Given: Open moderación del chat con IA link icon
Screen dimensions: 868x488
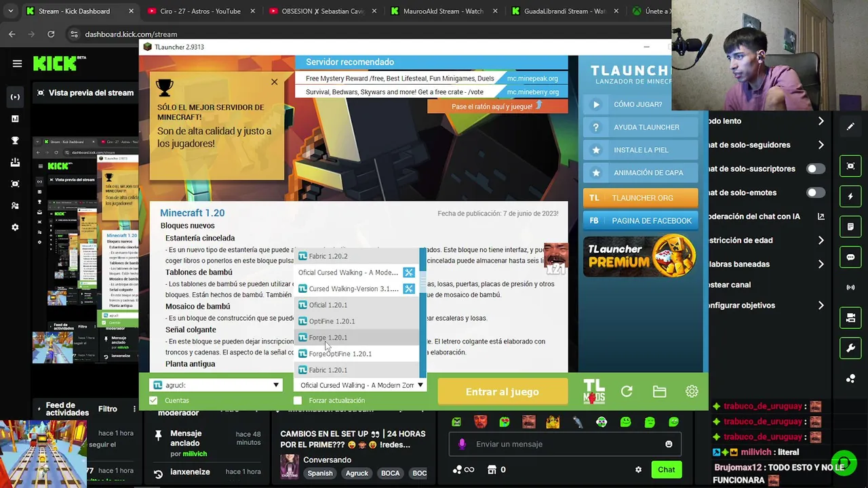Looking at the screenshot, I should click(821, 217).
